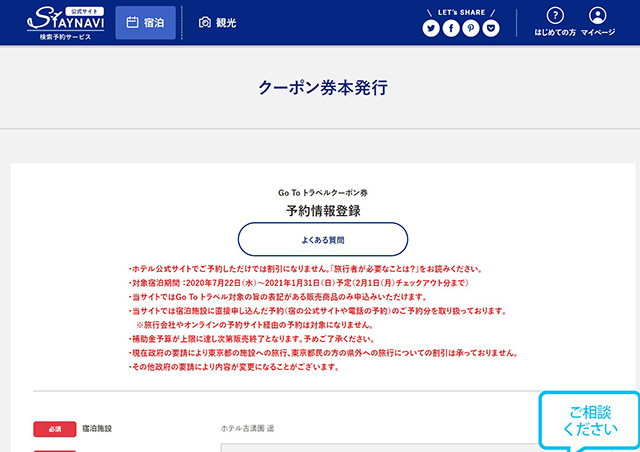
Task: Save the page to Pocket
Action: [x=491, y=28]
